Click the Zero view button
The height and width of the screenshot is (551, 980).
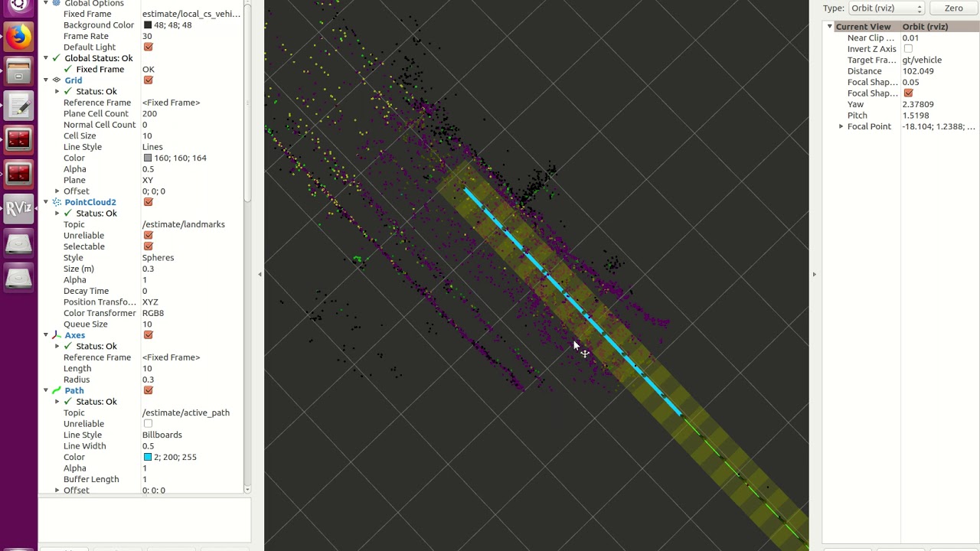point(953,8)
